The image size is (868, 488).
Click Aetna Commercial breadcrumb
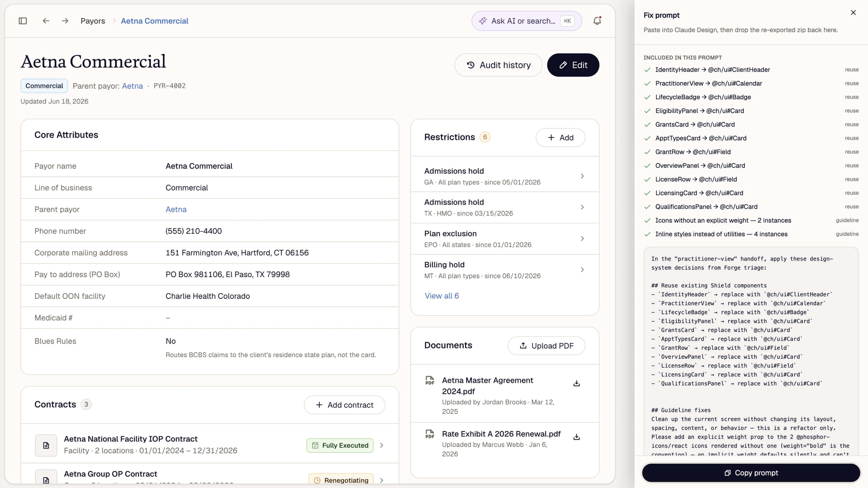pyautogui.click(x=155, y=21)
